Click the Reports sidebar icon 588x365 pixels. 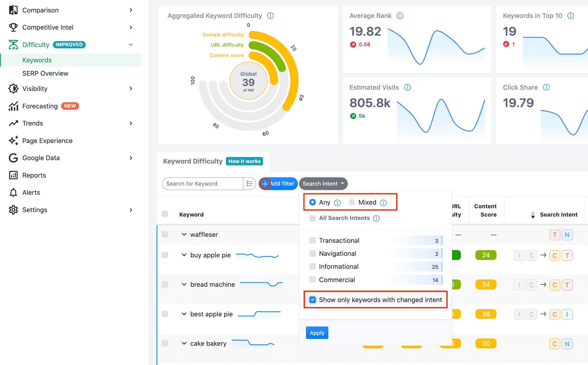[x=13, y=175]
